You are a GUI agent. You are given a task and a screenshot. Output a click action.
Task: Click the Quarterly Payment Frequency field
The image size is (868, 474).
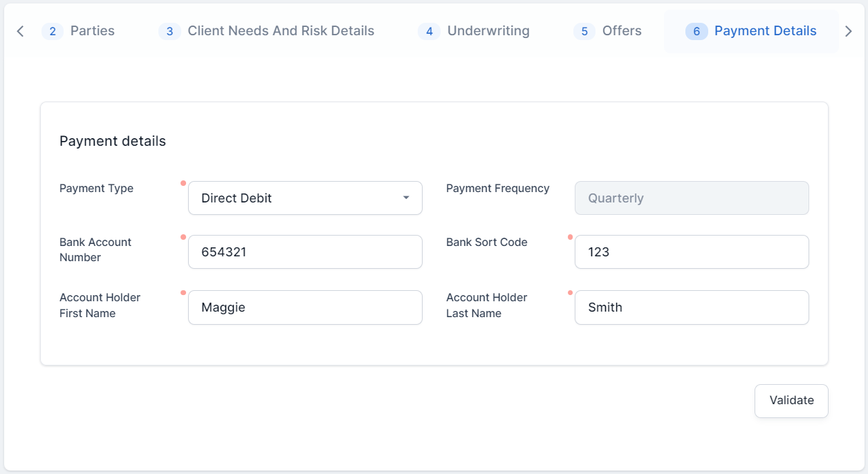(x=692, y=198)
